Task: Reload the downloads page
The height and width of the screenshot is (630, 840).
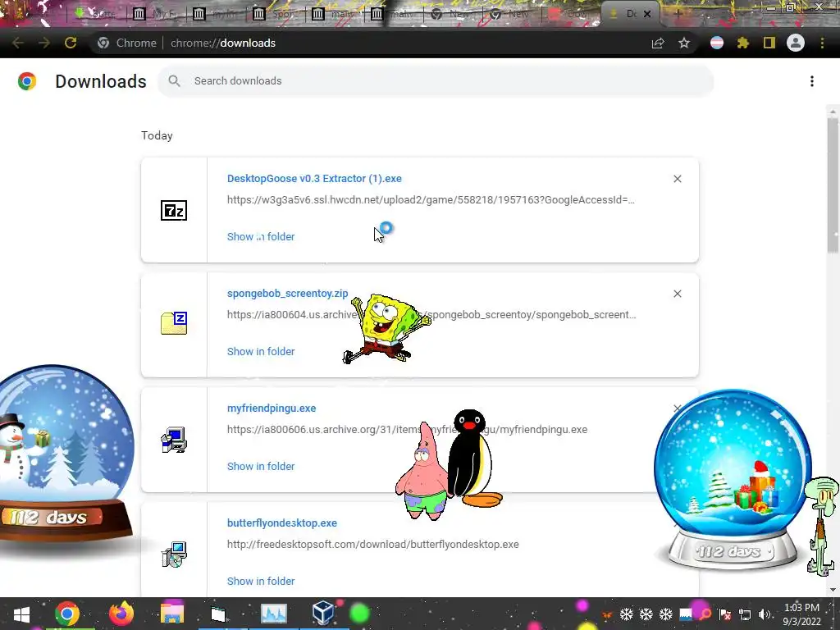Action: 71,43
